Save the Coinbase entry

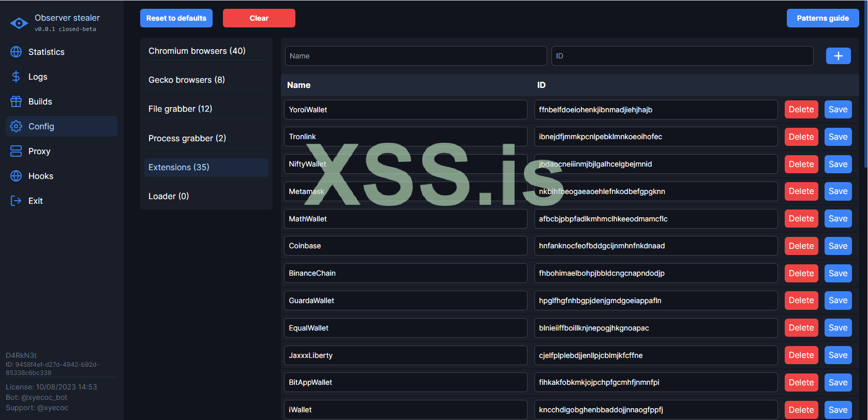click(x=838, y=246)
